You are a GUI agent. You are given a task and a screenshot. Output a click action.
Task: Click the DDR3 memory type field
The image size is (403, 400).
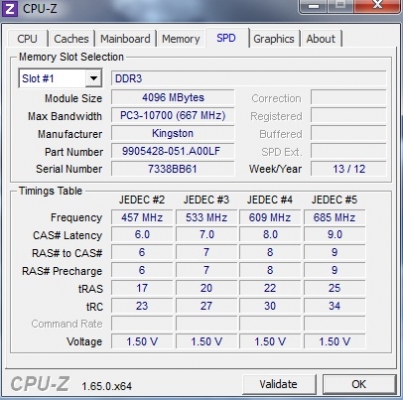tap(248, 78)
